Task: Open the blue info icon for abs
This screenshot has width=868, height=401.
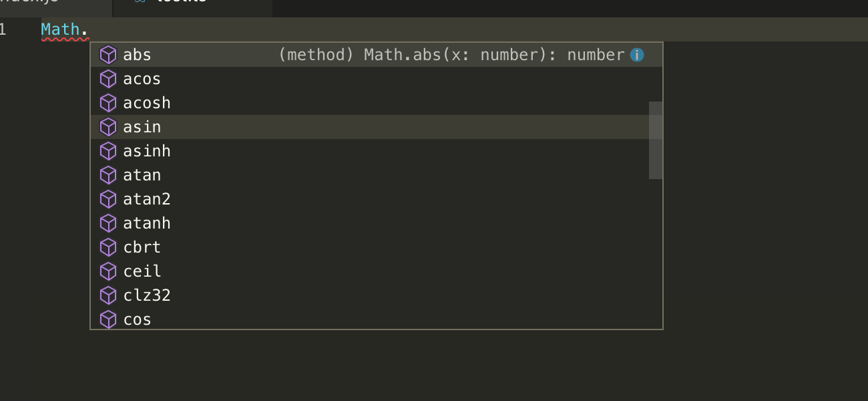Action: coord(637,55)
